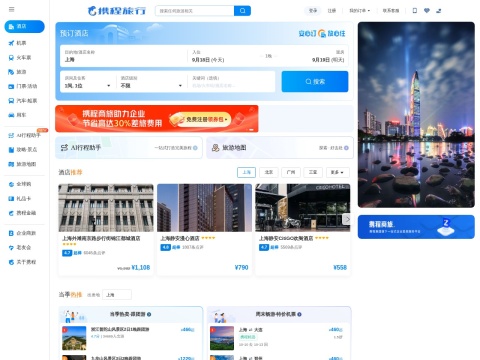Click the 礼品卡 gift card icon
The width and height of the screenshot is (480, 360).
click(x=11, y=199)
